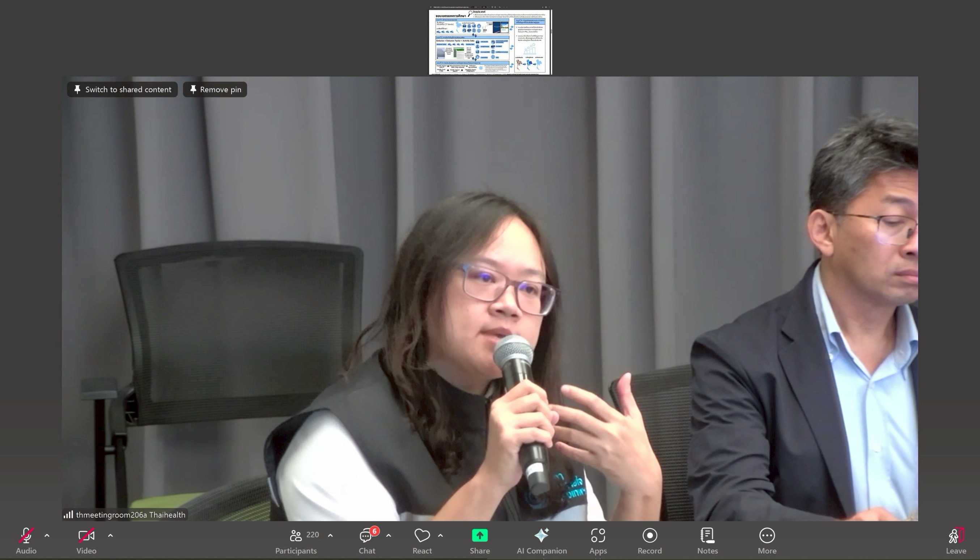
Task: Click Switch to shared content button
Action: click(123, 90)
